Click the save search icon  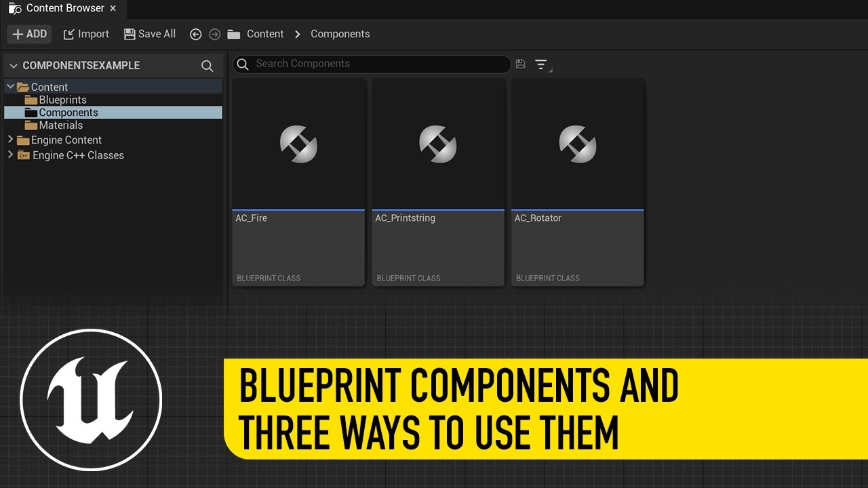(521, 64)
